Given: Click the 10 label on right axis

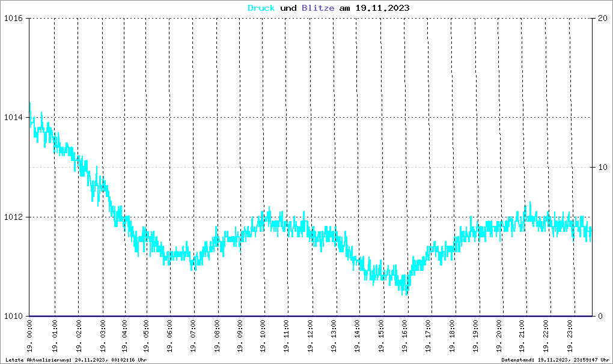Looking at the screenshot, I should tap(603, 167).
